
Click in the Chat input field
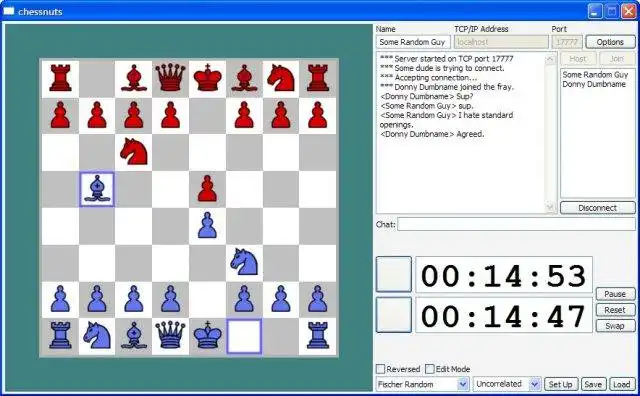(x=516, y=224)
